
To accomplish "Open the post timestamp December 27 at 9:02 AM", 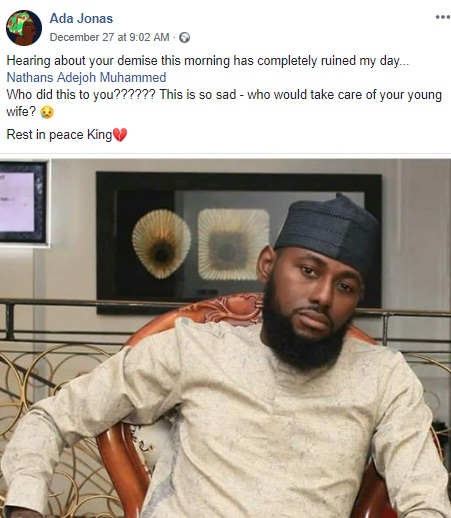I will (109, 37).
